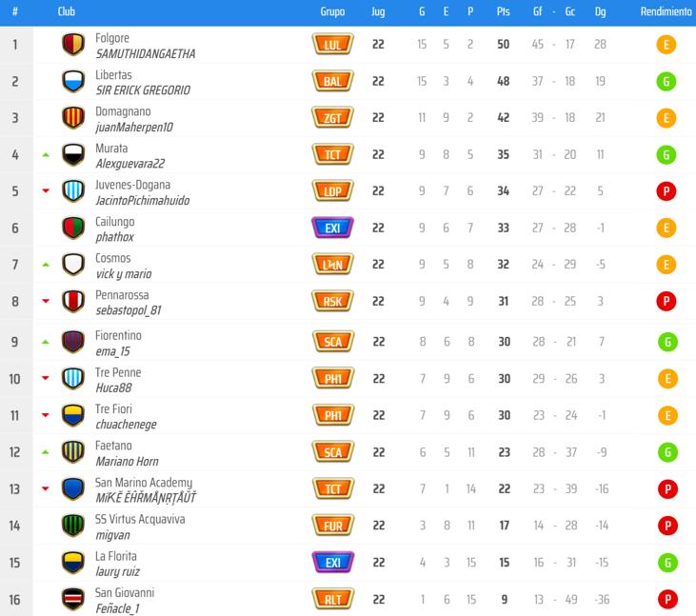Click the FUR group badge
Image resolution: width=696 pixels, height=616 pixels.
coord(332,526)
